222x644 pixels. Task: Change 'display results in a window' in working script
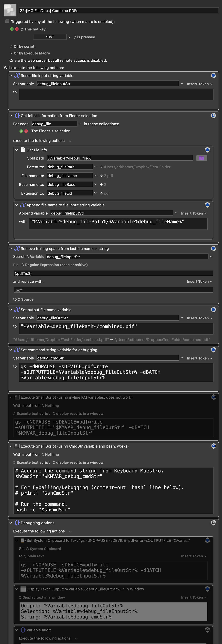pos(78,463)
